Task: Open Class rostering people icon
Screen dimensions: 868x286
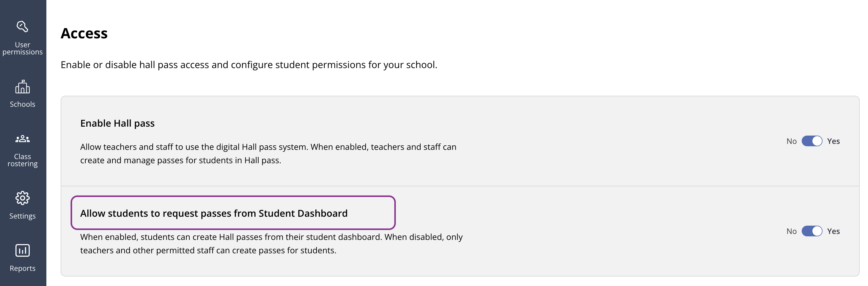Action: [x=22, y=139]
